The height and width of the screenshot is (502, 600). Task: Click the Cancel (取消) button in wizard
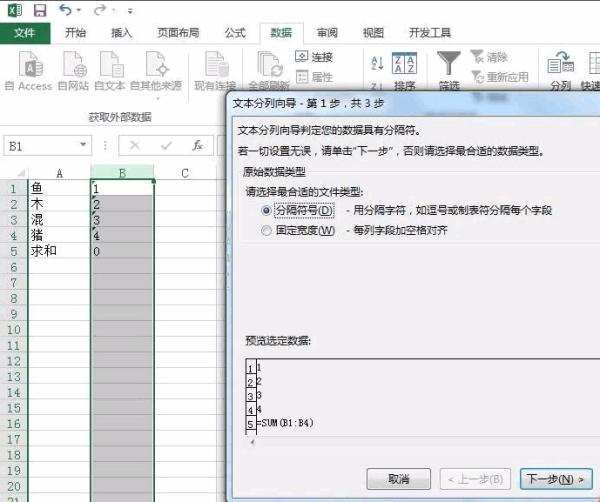pyautogui.click(x=398, y=478)
